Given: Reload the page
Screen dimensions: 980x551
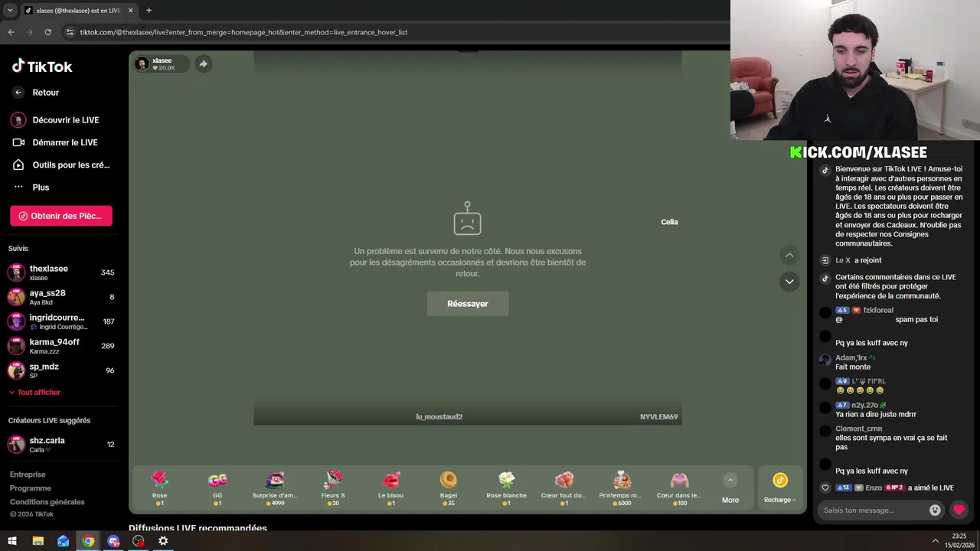Looking at the screenshot, I should click(47, 32).
